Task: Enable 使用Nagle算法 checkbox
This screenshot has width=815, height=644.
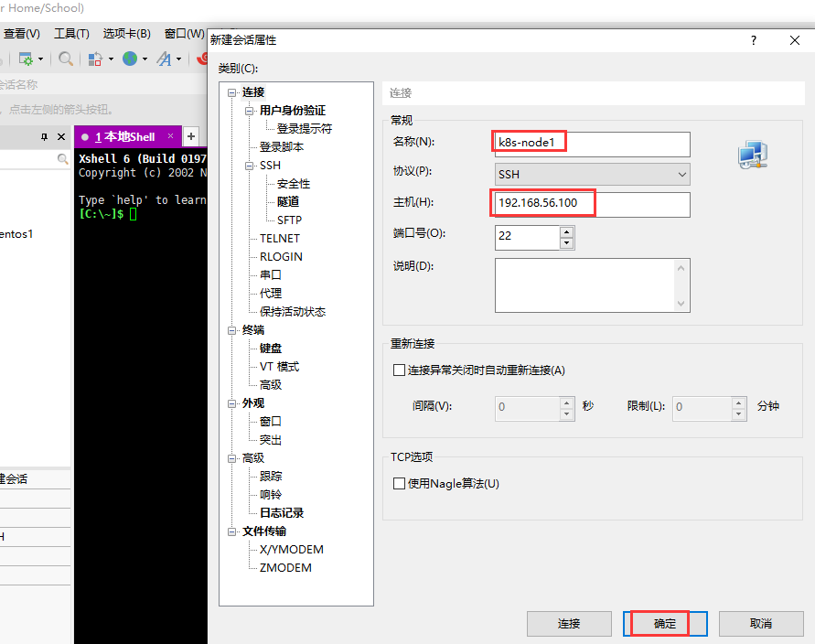Action: (399, 483)
